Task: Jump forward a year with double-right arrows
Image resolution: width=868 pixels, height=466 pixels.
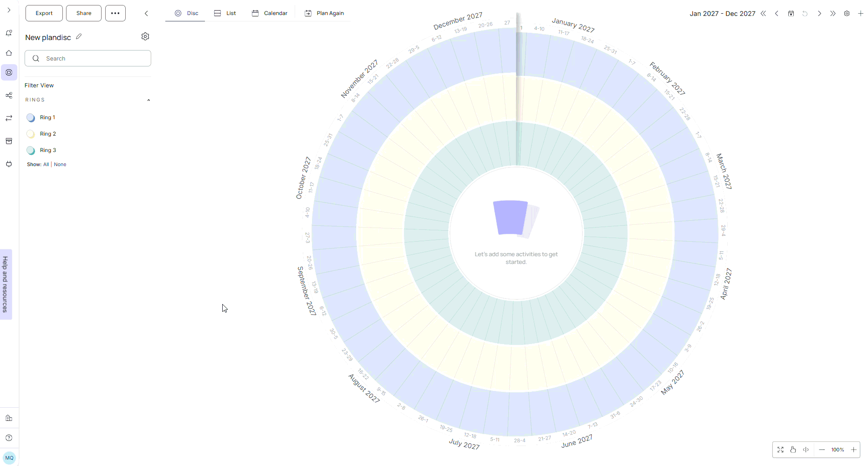Action: coord(833,14)
